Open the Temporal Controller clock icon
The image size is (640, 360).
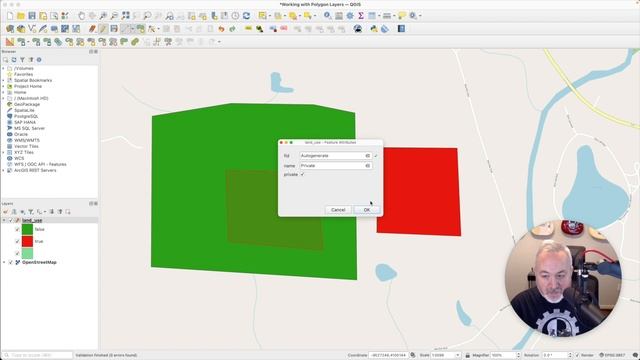[x=236, y=16]
